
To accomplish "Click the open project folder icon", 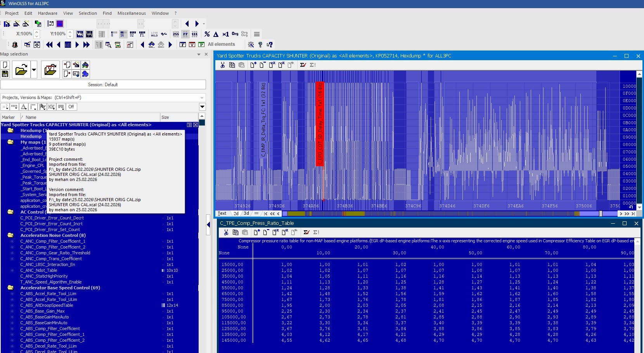I will tap(21, 70).
